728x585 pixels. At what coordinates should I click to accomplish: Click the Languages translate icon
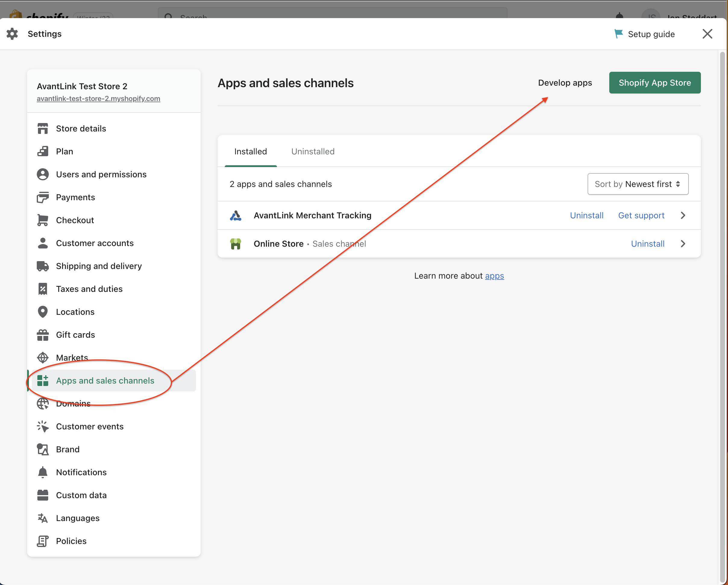point(43,518)
